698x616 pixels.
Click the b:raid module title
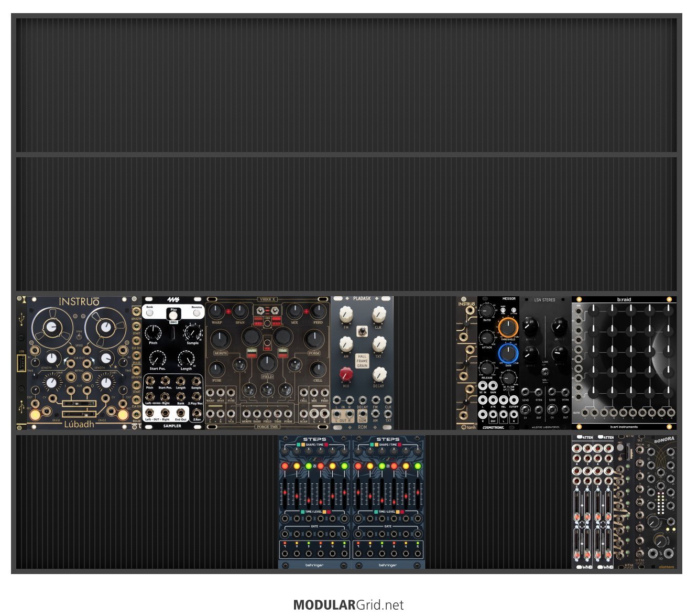coord(624,300)
